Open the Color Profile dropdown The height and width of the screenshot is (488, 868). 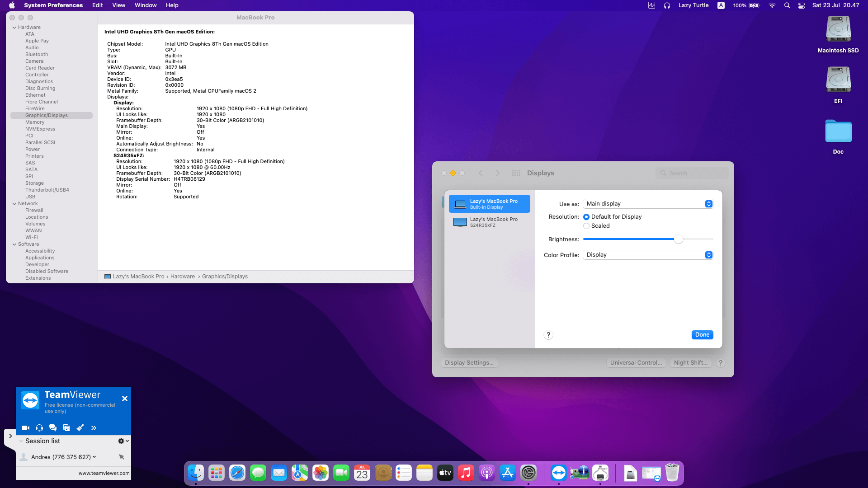(648, 255)
